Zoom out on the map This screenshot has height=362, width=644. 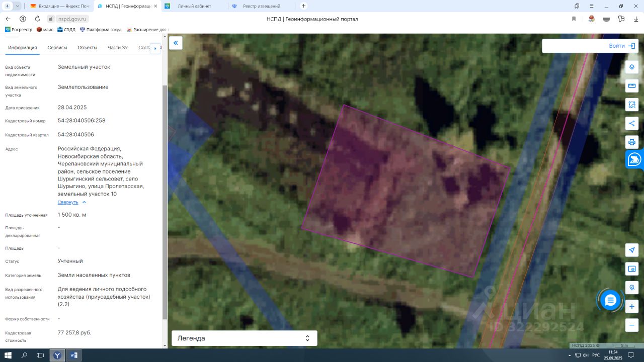[632, 325]
